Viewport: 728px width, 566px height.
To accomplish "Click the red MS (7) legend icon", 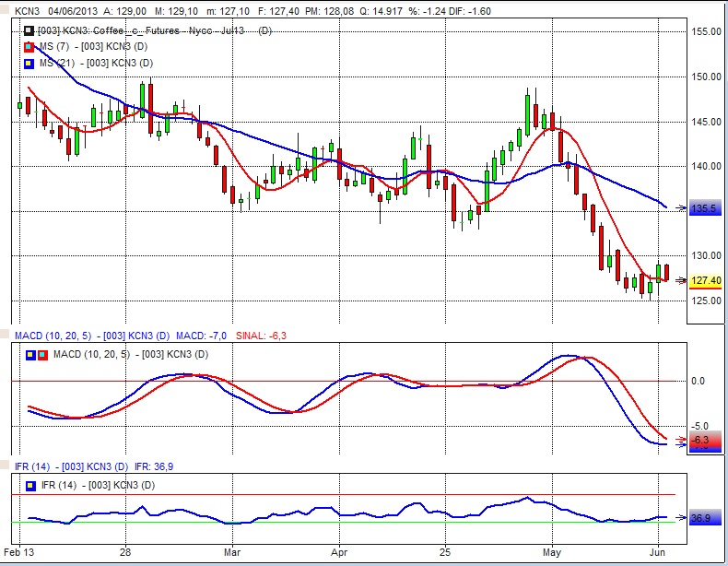I will coord(28,47).
